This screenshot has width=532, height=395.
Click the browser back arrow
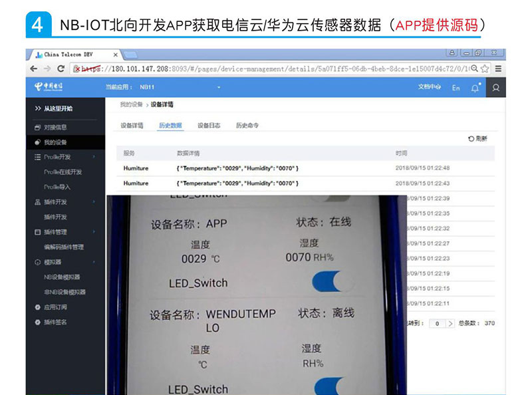click(34, 68)
